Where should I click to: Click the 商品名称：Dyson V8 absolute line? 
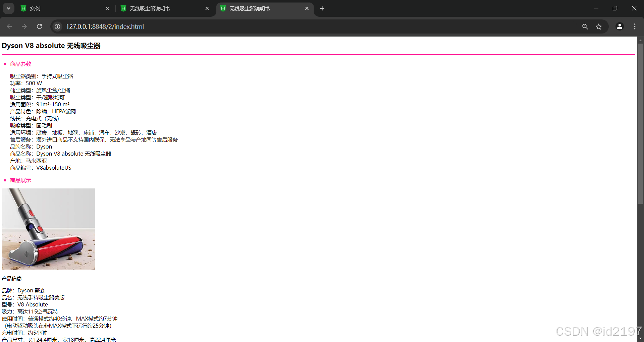(x=60, y=154)
